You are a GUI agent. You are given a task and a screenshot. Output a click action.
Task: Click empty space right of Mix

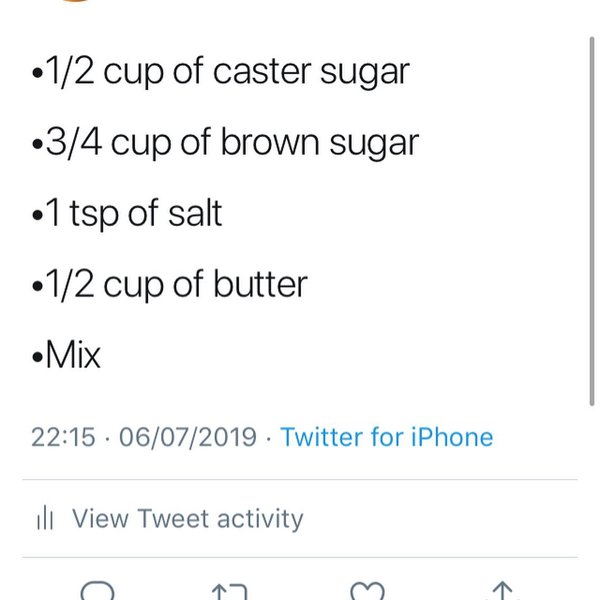pyautogui.click(x=350, y=354)
